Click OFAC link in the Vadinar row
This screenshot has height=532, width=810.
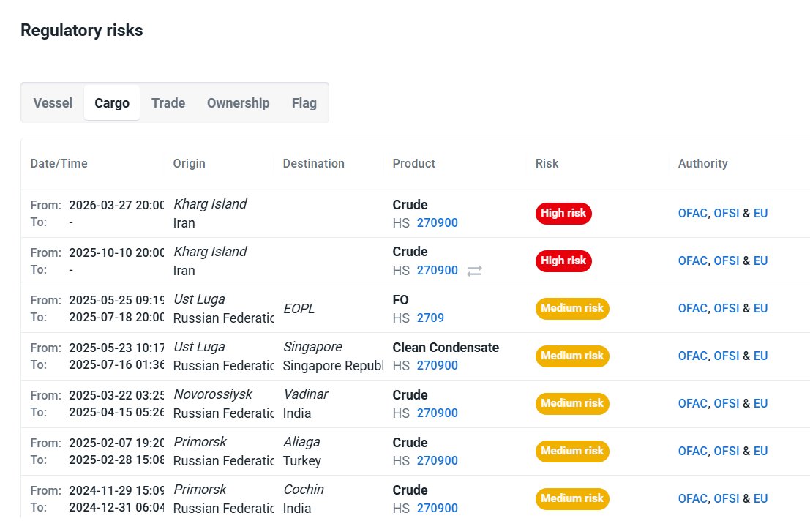[693, 403]
